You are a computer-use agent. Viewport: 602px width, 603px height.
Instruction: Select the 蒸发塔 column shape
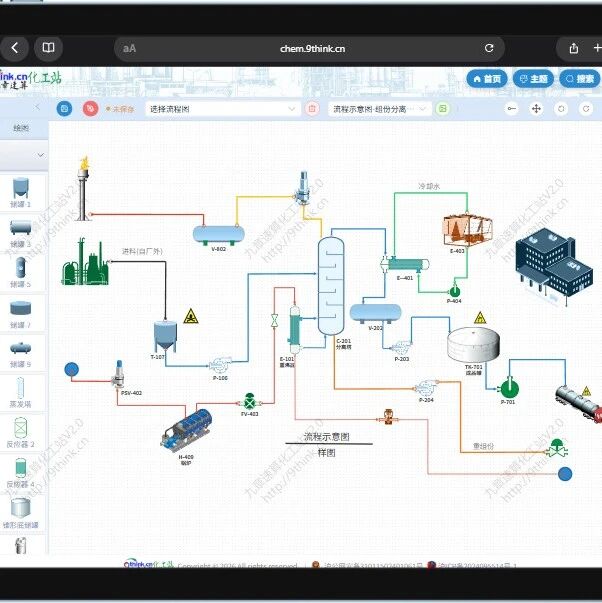20,392
